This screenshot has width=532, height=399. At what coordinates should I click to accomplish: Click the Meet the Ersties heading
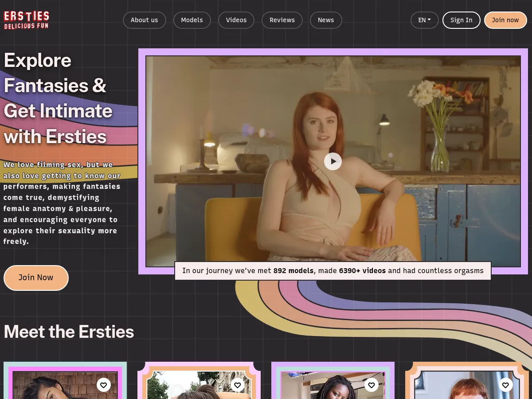point(69,332)
